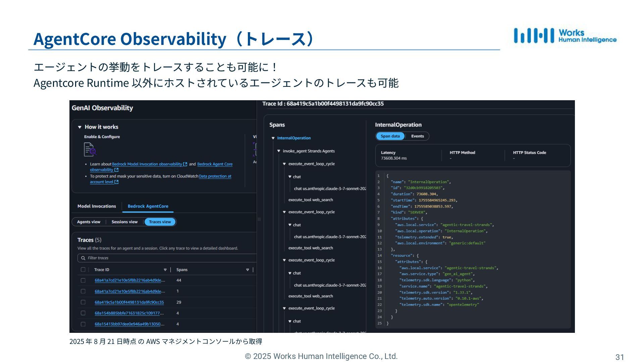644x362 pixels.
Task: Select Traces view
Action: [x=160, y=222]
